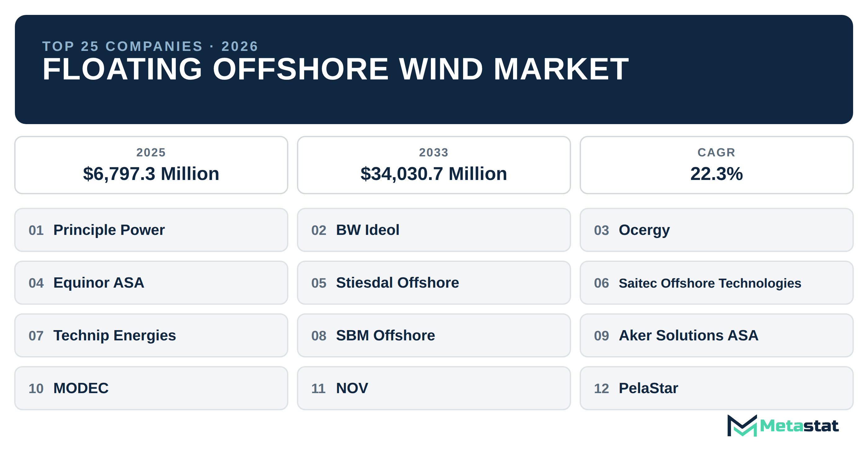Open the Stiesdal Offshore card

point(434,283)
